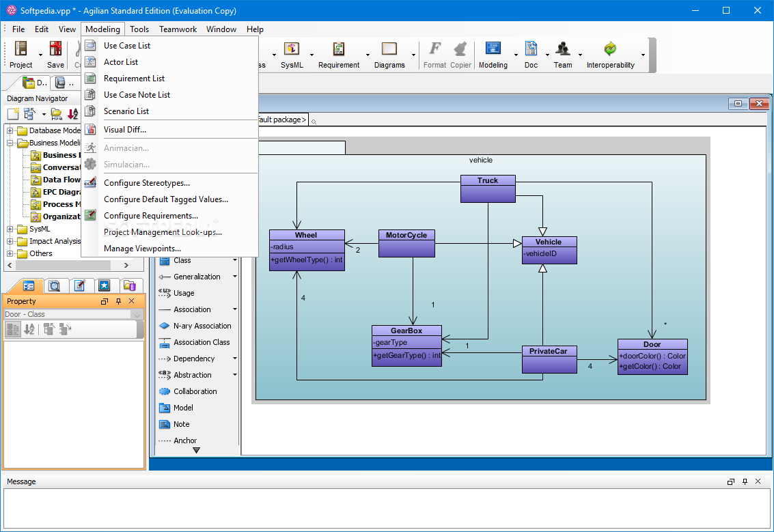The width and height of the screenshot is (774, 532).
Task: Open the Diagrams toolbar icon
Action: (389, 54)
